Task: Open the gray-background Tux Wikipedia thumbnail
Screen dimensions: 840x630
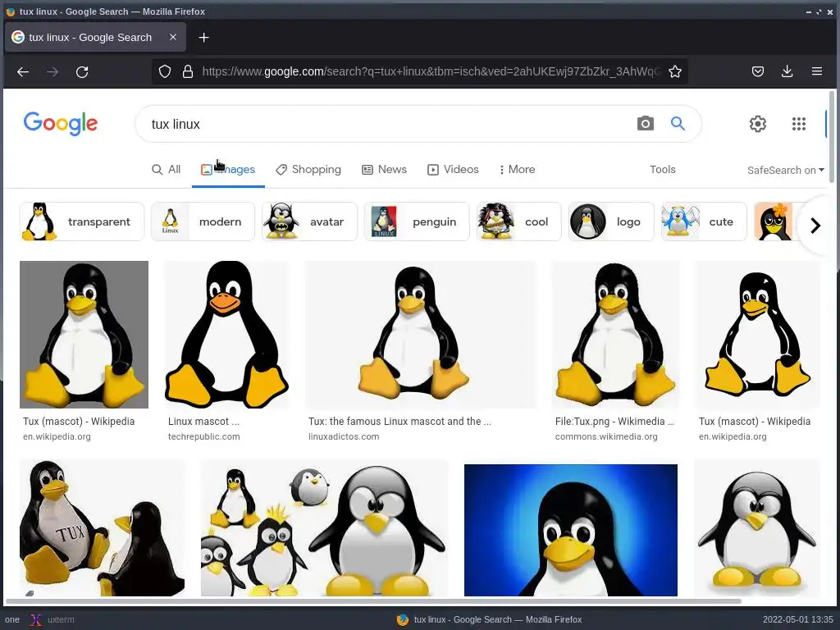Action: point(84,335)
